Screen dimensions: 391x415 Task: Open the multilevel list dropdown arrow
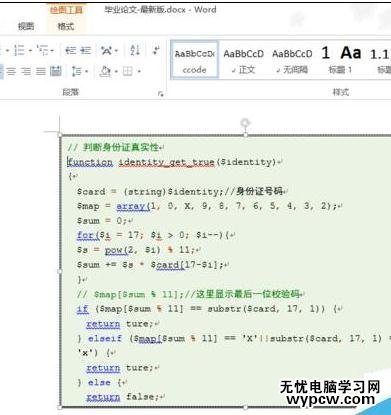pos(52,51)
